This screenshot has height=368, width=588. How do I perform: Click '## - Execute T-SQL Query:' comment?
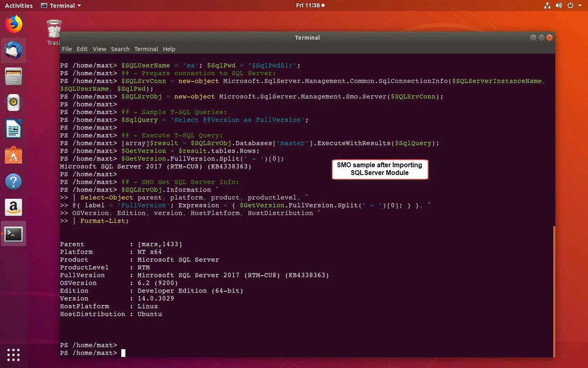click(x=172, y=135)
